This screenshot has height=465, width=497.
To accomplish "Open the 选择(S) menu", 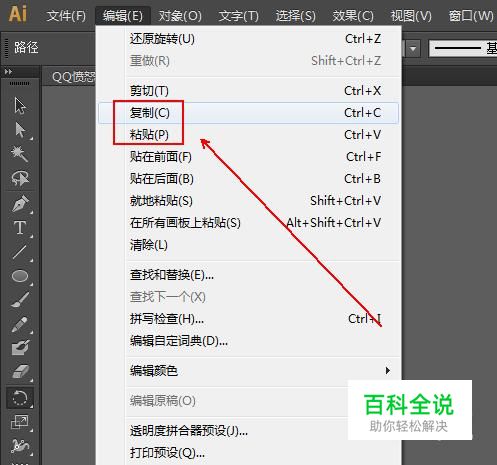I will pos(295,16).
